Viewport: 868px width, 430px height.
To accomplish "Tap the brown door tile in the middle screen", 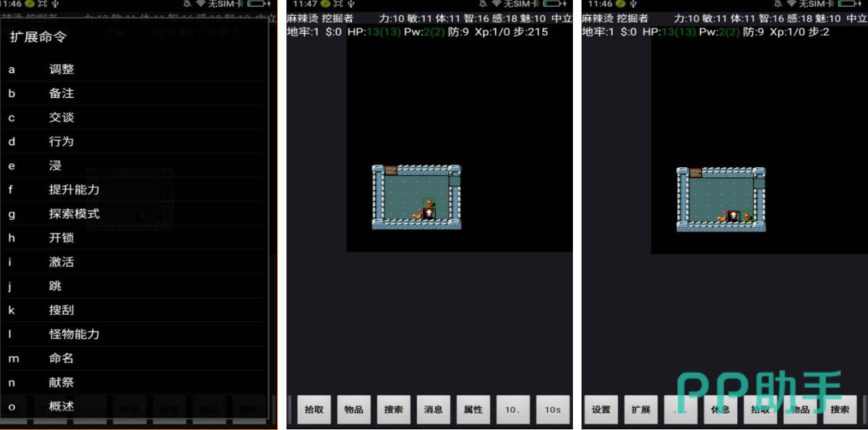I will point(391,170).
